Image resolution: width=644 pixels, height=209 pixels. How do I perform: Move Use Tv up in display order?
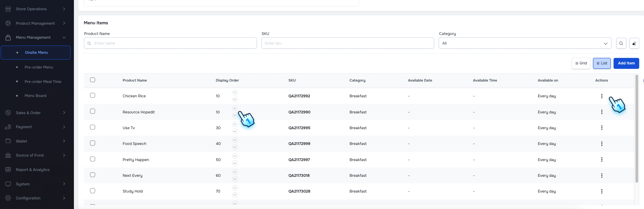[x=235, y=124]
